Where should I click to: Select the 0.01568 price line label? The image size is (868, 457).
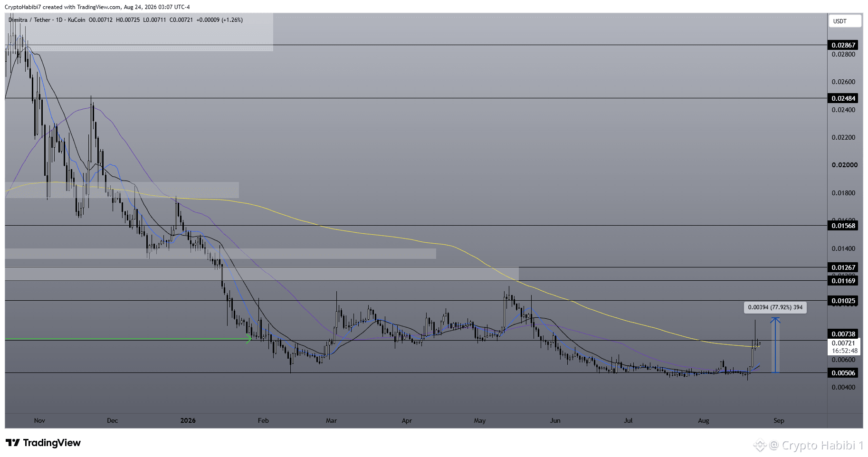pos(844,226)
